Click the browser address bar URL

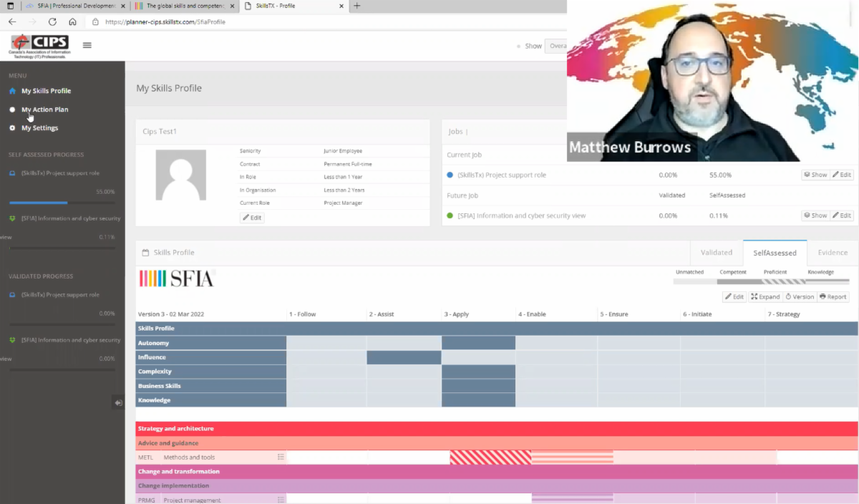tap(165, 21)
